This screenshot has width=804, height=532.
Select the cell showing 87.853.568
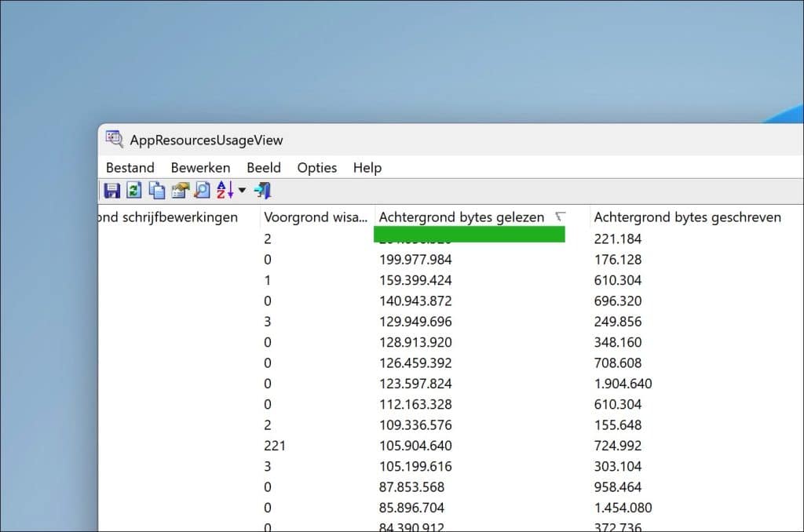411,487
